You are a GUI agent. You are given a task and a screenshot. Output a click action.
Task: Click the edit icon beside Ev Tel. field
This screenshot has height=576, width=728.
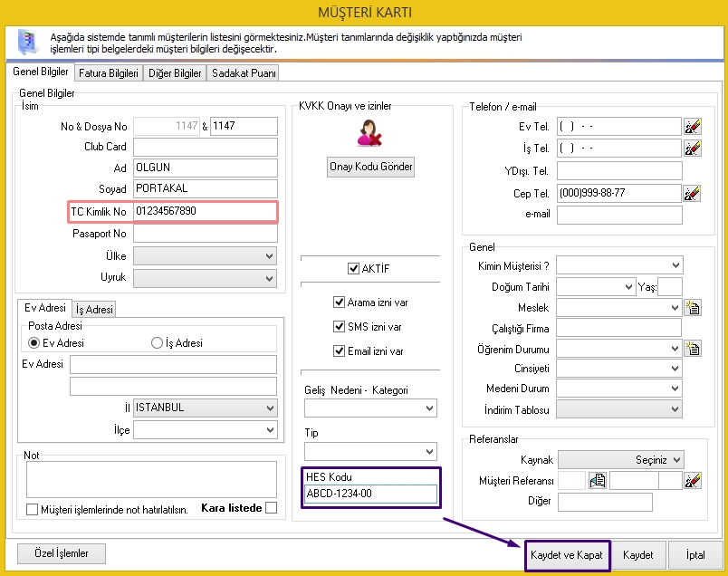pos(693,127)
